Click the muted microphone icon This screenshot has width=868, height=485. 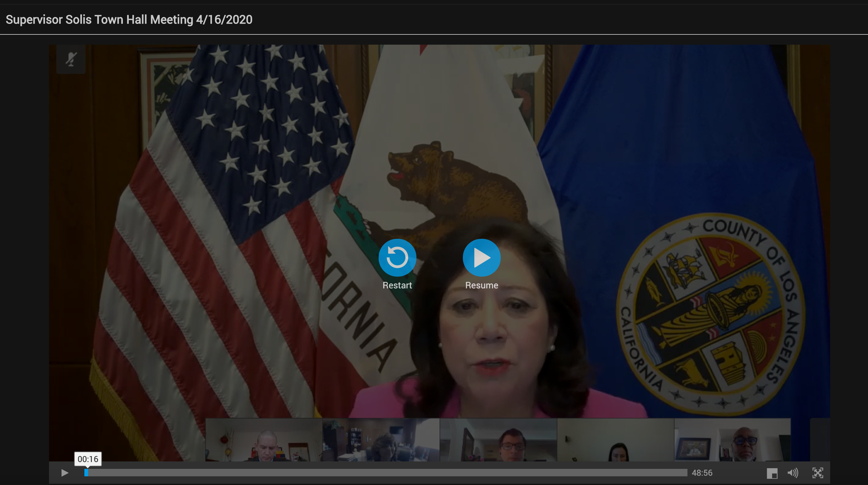pos(71,59)
